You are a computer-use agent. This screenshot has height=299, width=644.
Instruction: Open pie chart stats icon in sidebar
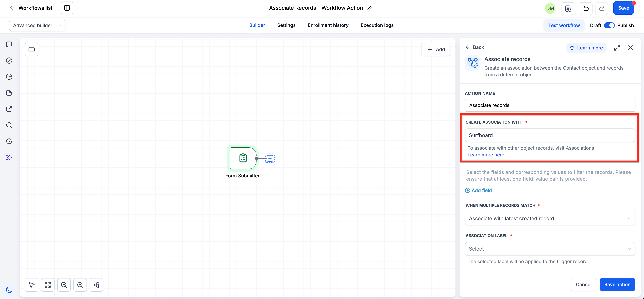[9, 77]
